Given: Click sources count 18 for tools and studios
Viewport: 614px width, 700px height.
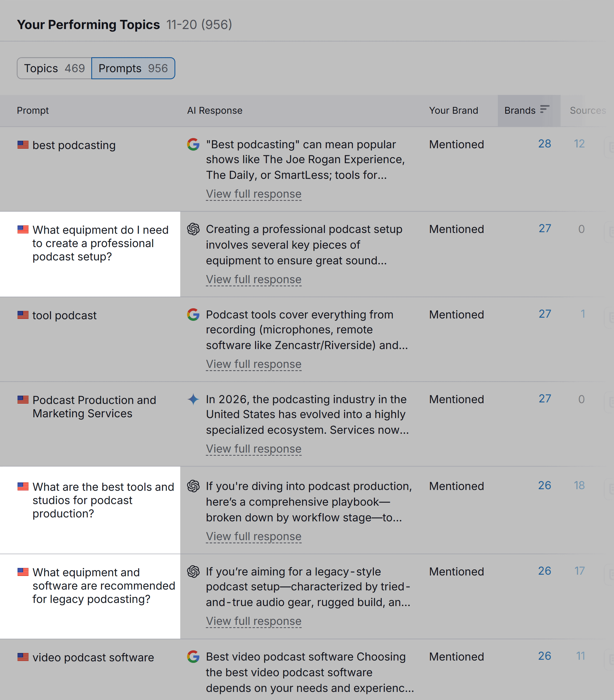Looking at the screenshot, I should (579, 485).
